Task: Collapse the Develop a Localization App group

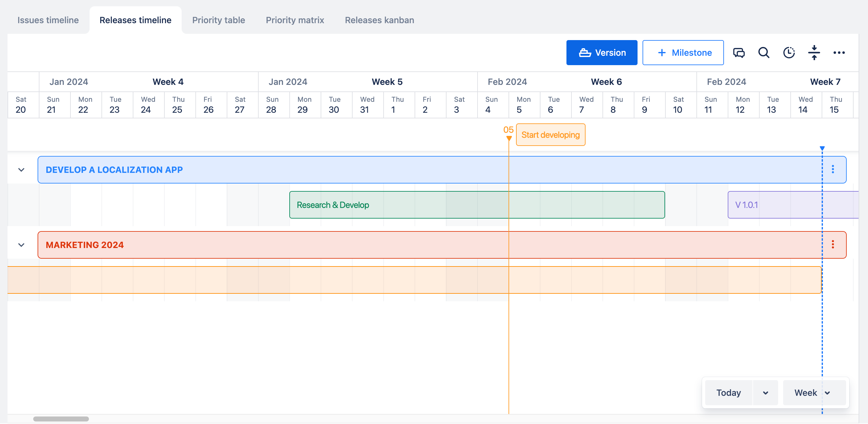Action: pos(21,170)
